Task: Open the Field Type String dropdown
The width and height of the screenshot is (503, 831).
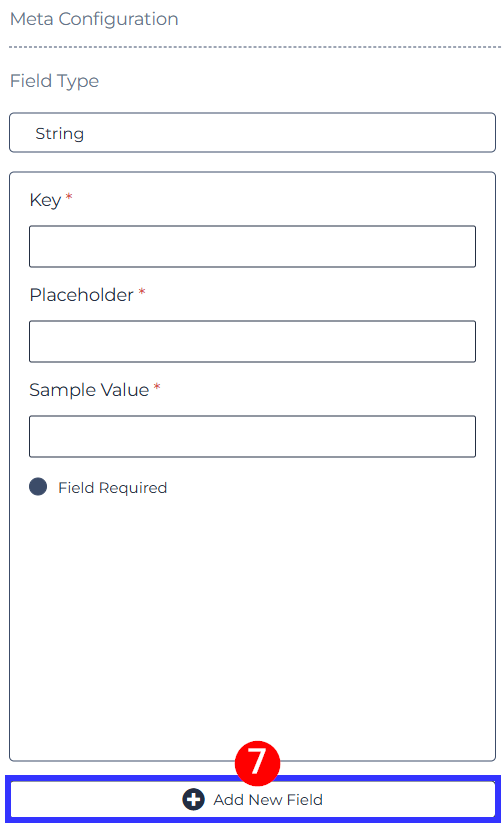Action: [252, 132]
